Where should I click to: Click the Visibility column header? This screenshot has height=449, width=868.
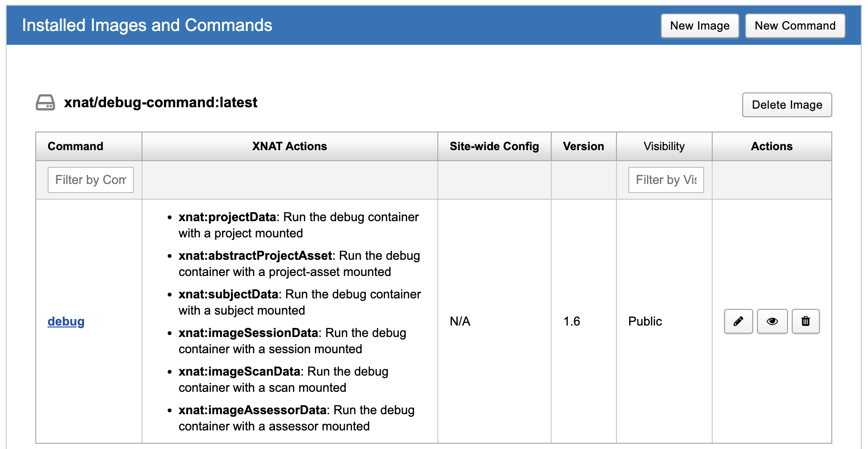664,146
